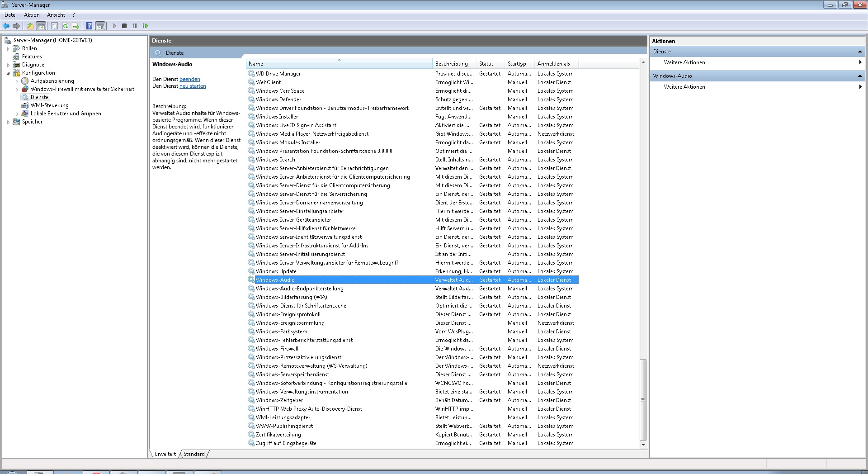Viewport: 868px width, 474px height.
Task: Click the Refresh toolbar icon
Action: pyautogui.click(x=65, y=26)
